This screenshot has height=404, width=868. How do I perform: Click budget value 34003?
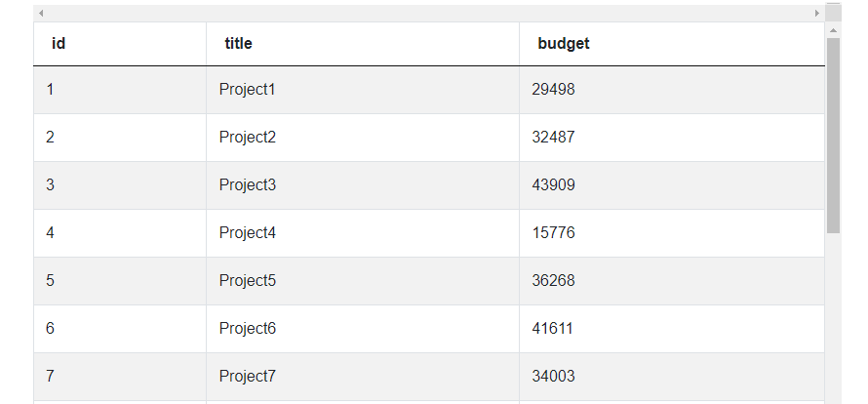(553, 377)
